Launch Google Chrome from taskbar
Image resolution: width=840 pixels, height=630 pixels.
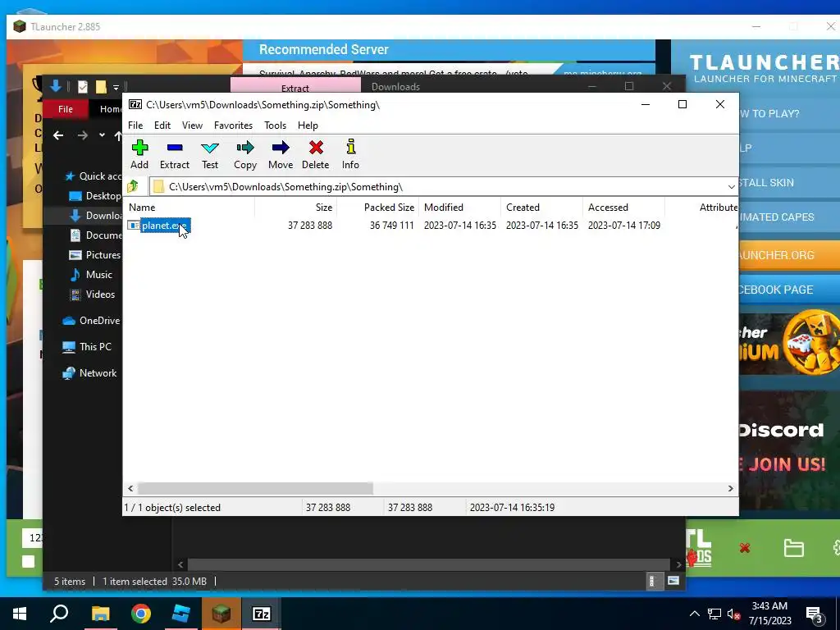coord(141,614)
